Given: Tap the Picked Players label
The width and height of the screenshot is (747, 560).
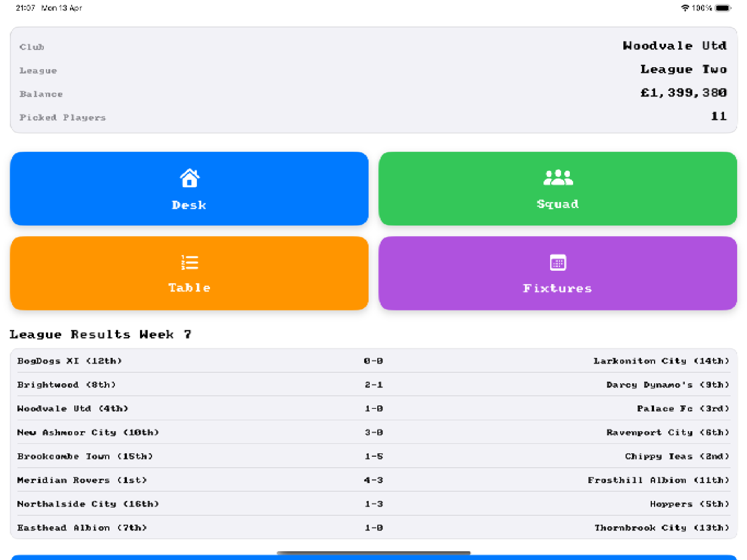Looking at the screenshot, I should [62, 118].
